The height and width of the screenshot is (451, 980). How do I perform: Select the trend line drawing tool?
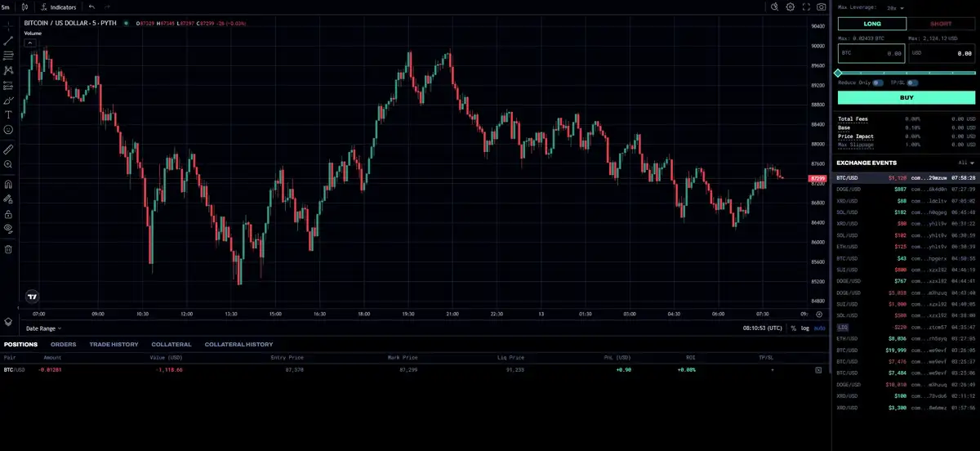8,40
